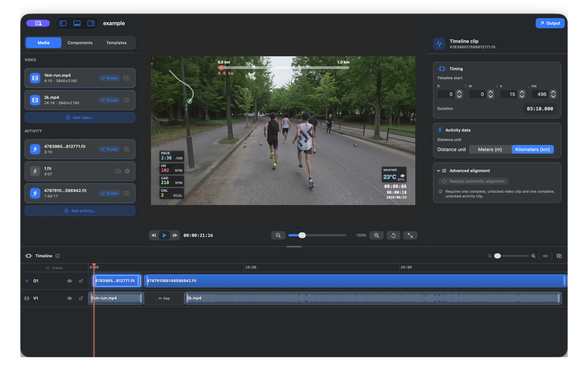
Task: Toggle the right sidebar panel icon
Action: 91,23
